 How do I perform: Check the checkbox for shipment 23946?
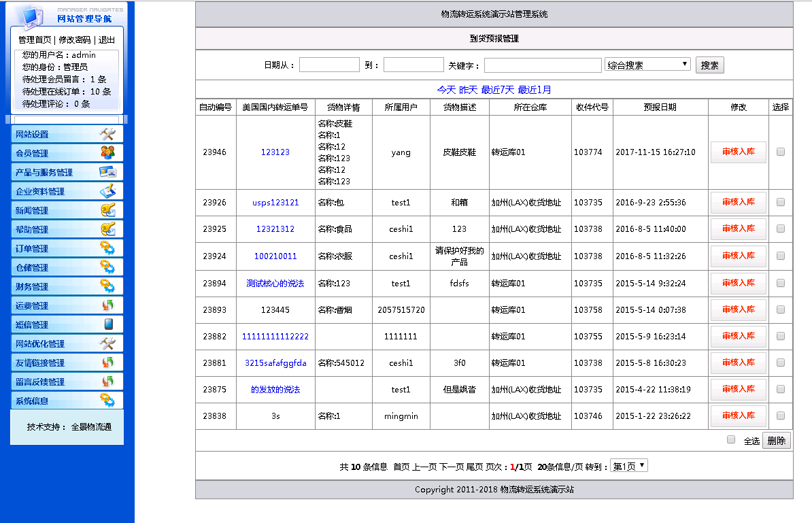coord(780,152)
